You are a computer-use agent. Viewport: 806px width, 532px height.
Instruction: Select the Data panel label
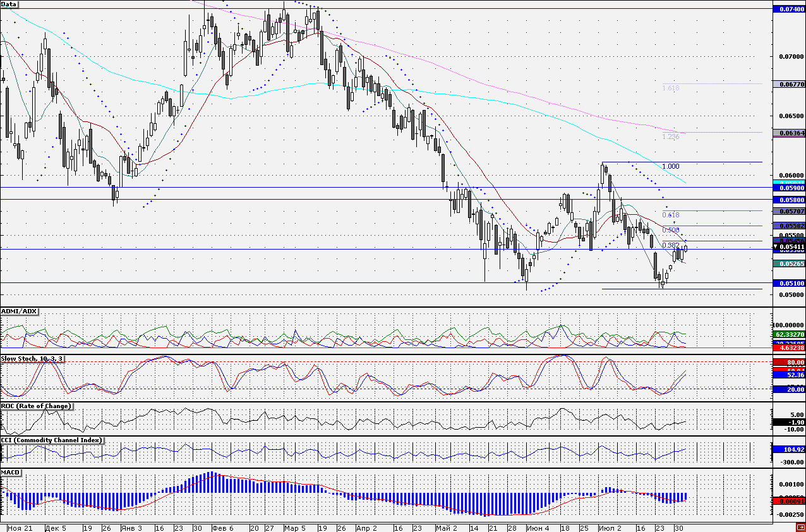(9, 4)
